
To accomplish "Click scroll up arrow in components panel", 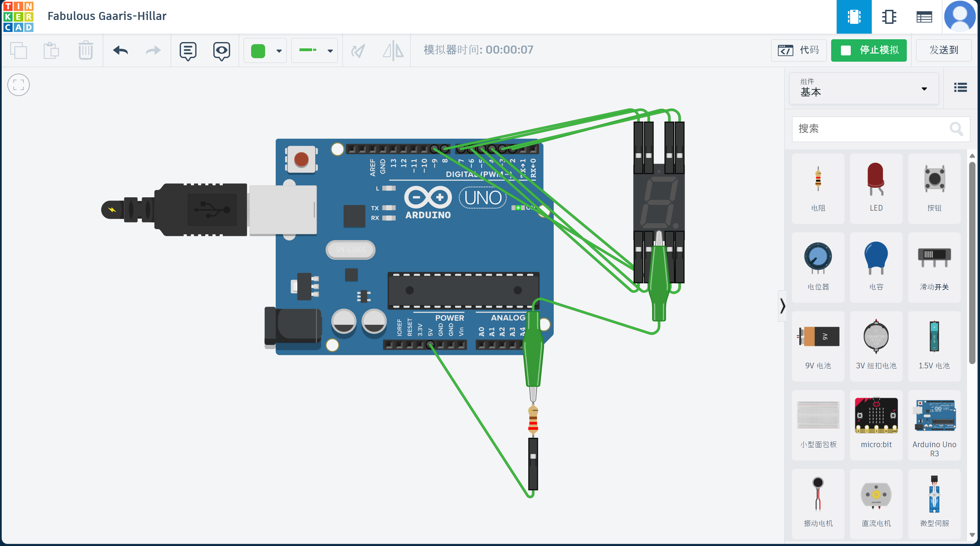I will tap(972, 155).
